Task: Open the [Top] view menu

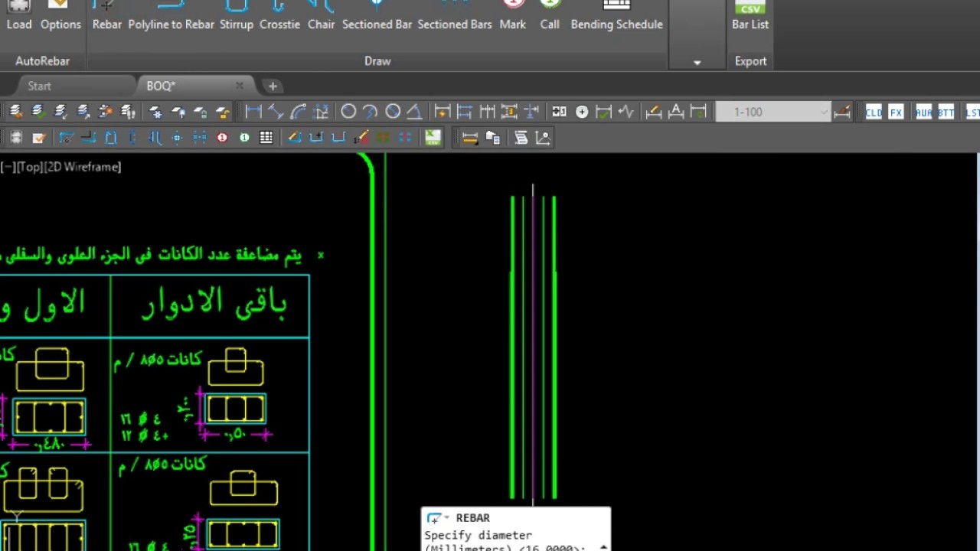Action: (29, 166)
